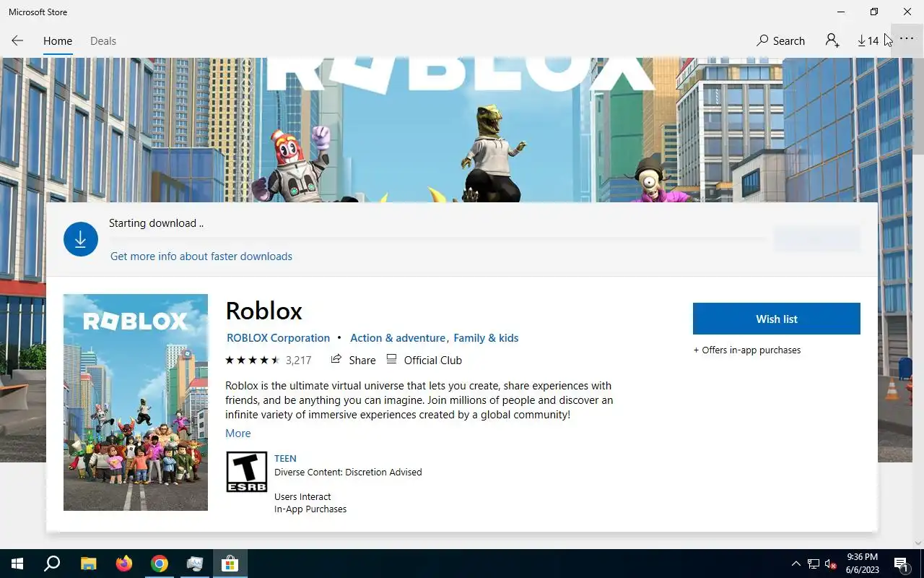This screenshot has width=924, height=578.
Task: Open the TEEN rating link
Action: point(285,458)
